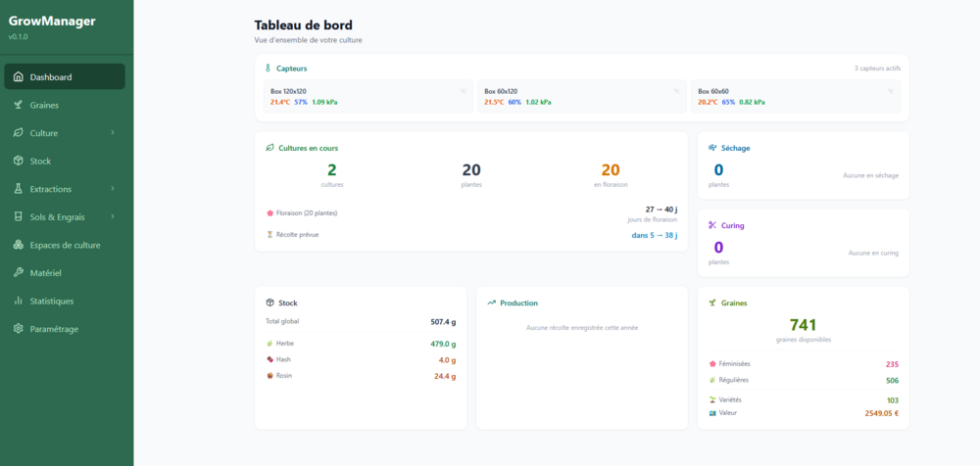Click the herb icon next to Herbe
The width and height of the screenshot is (980, 466).
269,344
